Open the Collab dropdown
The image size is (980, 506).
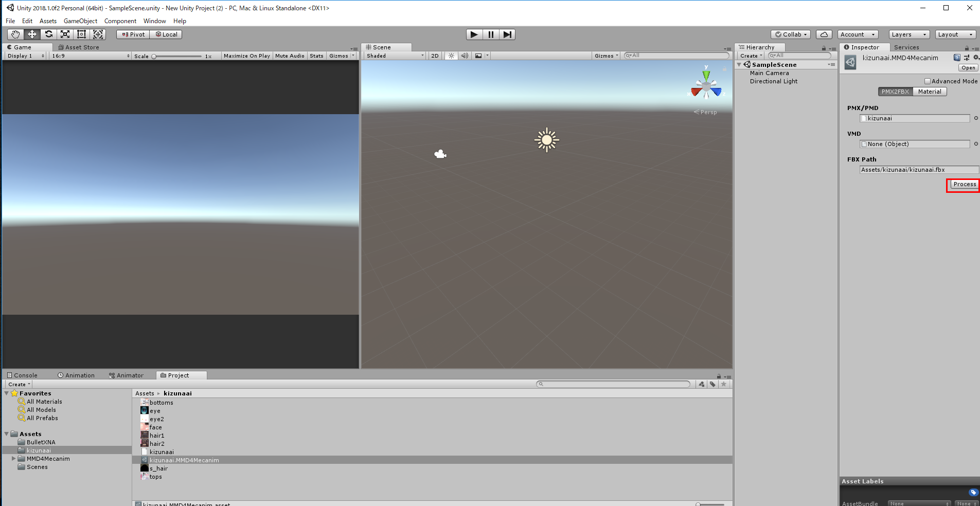tap(791, 34)
